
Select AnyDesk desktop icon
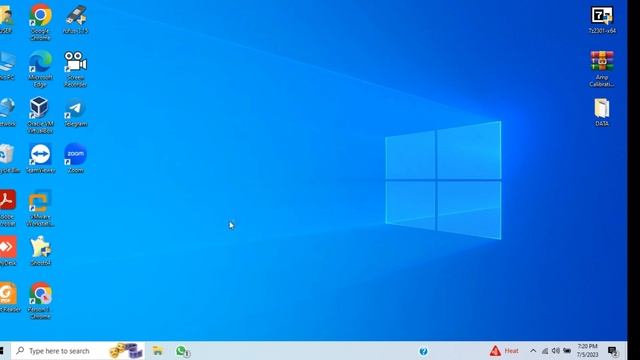pos(7,251)
